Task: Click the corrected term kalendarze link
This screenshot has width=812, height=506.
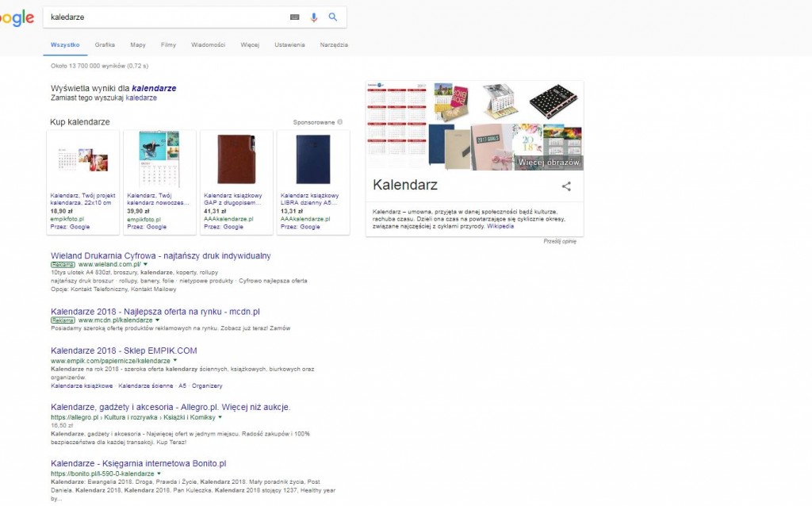Action: (x=154, y=89)
